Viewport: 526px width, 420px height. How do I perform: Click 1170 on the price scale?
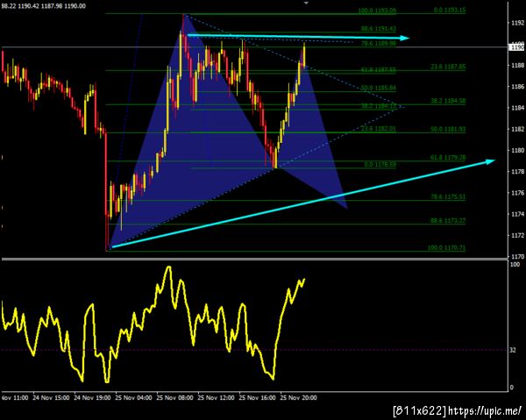(517, 257)
